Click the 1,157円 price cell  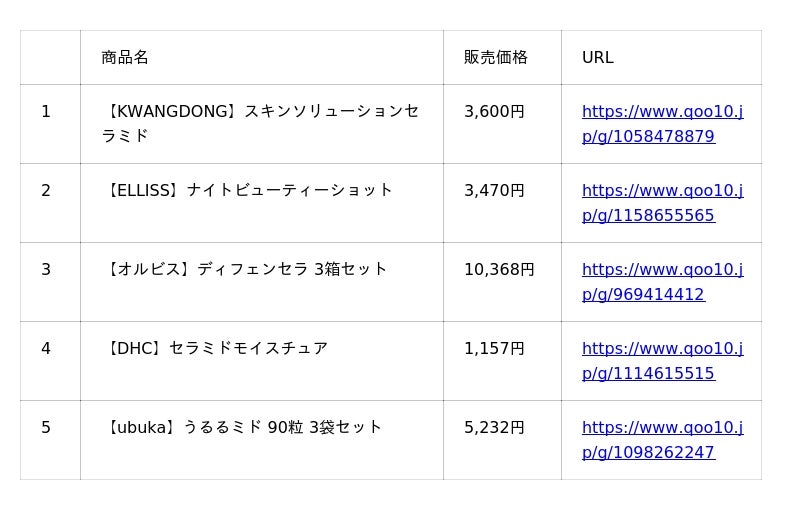[494, 349]
